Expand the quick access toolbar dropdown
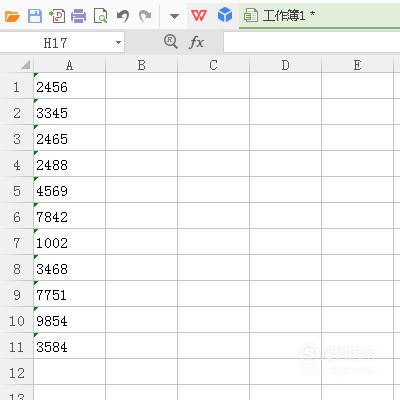 pyautogui.click(x=174, y=16)
